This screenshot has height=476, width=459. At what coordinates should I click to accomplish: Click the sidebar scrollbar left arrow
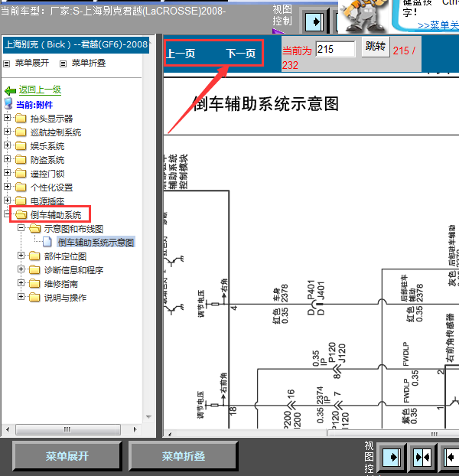pyautogui.click(x=8, y=429)
